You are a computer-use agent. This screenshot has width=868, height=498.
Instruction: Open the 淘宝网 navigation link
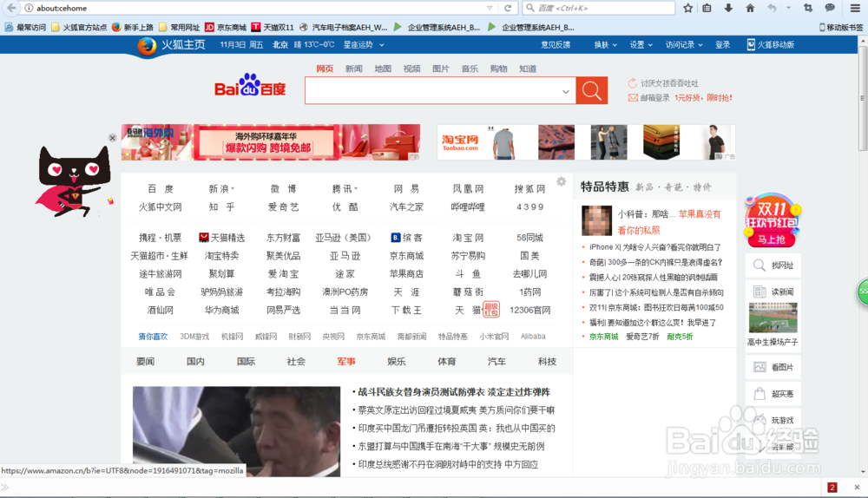(468, 238)
